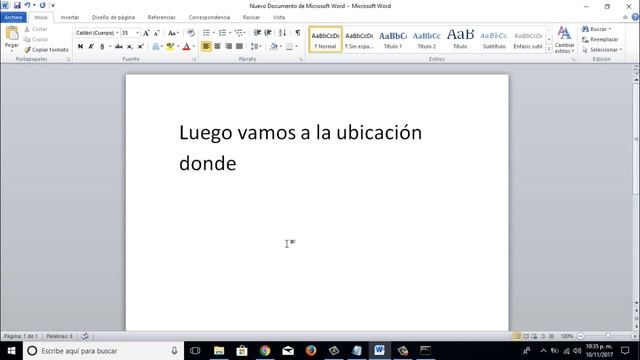This screenshot has width=640, height=360.
Task: Click the paragraph shading paint bucket
Action: click(x=273, y=47)
